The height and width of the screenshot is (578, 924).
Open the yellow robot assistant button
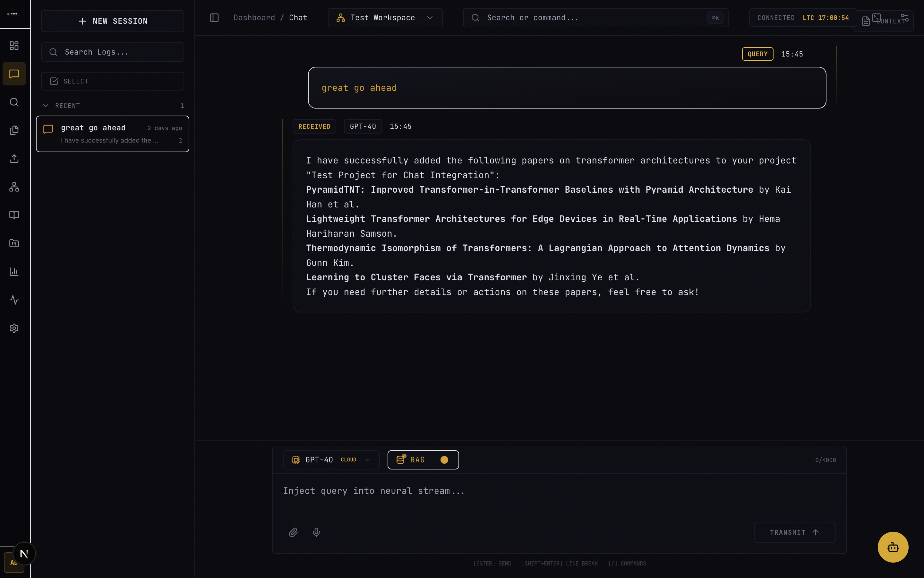(x=893, y=547)
